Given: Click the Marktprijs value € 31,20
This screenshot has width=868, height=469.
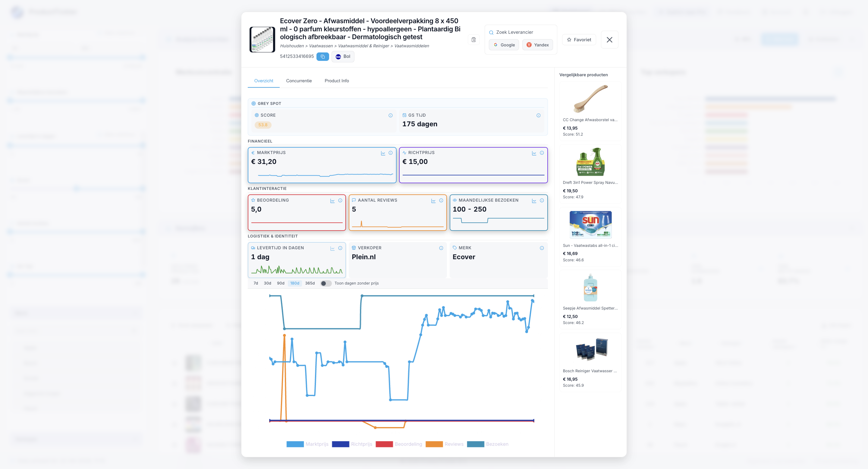Looking at the screenshot, I should pos(264,162).
